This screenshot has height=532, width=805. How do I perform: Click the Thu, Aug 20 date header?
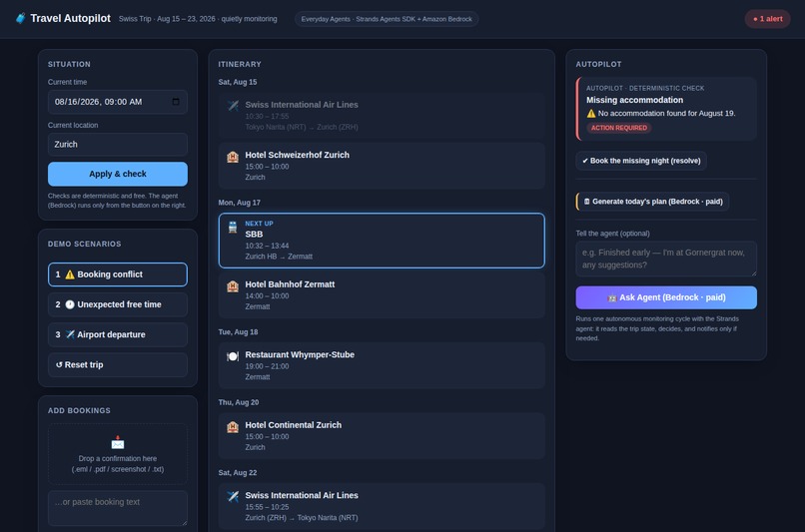pyautogui.click(x=239, y=402)
